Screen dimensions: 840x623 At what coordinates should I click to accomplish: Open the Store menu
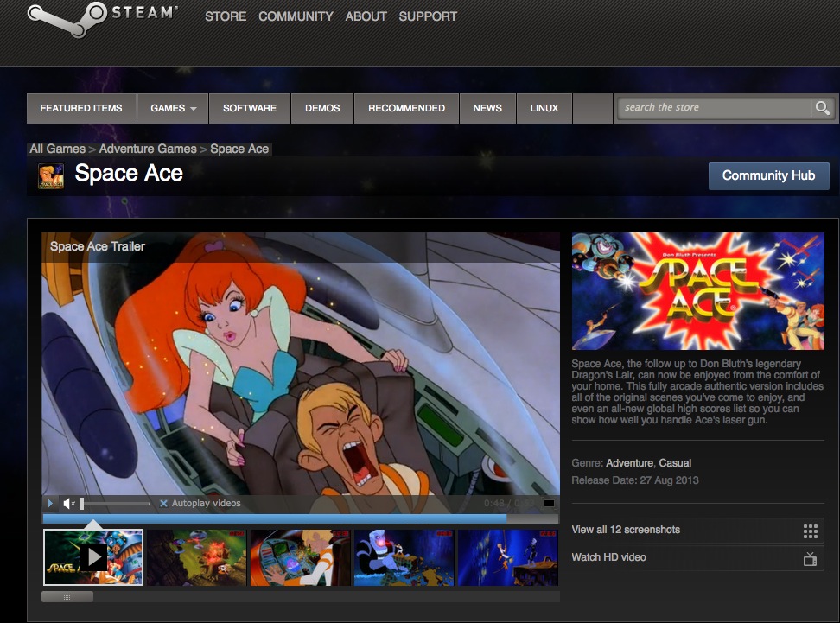(x=226, y=16)
